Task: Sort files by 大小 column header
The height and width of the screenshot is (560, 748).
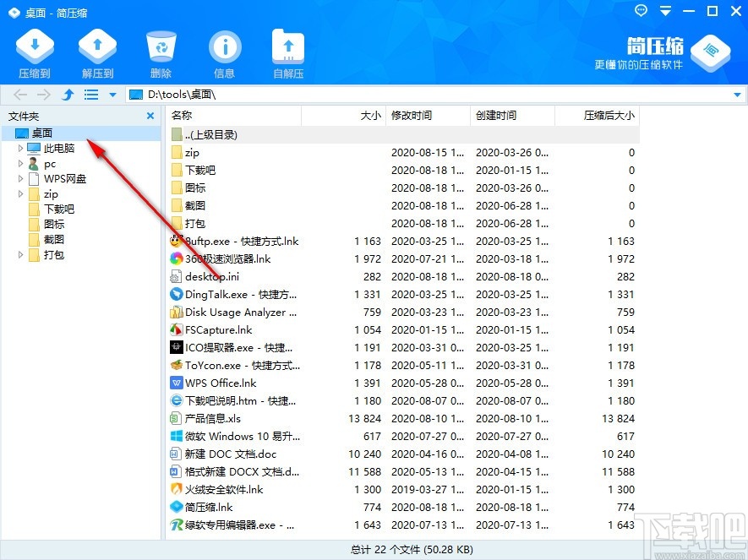Action: click(x=368, y=116)
